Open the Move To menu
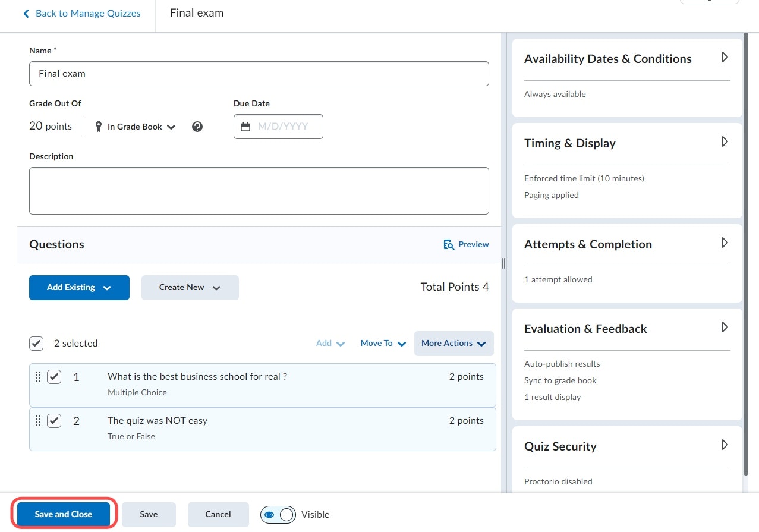This screenshot has height=532, width=759. (x=383, y=344)
